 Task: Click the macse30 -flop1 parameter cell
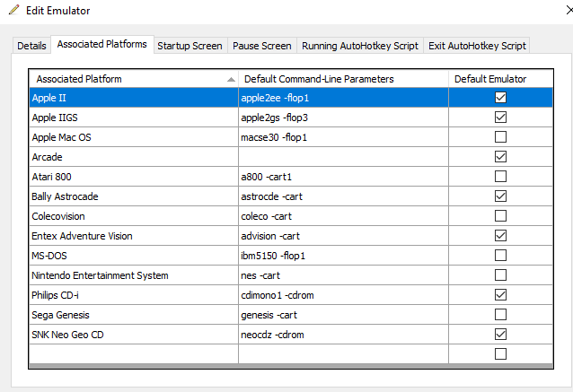[343, 137]
